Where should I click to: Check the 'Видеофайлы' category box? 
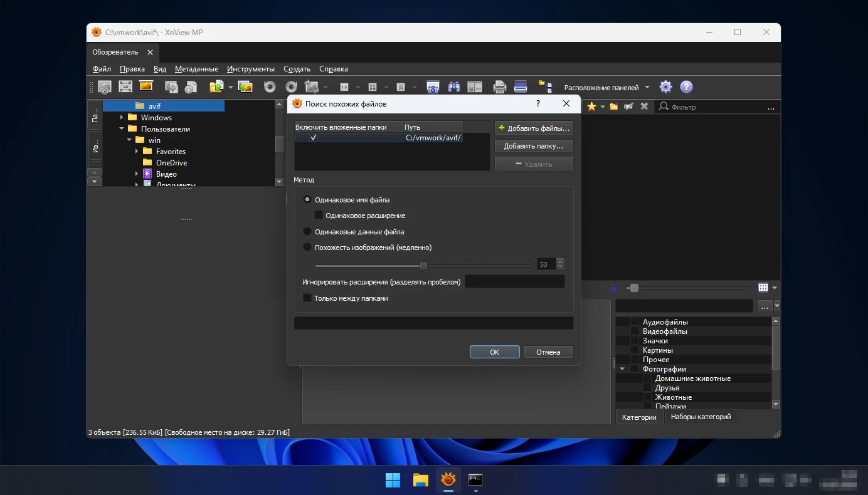tap(635, 331)
